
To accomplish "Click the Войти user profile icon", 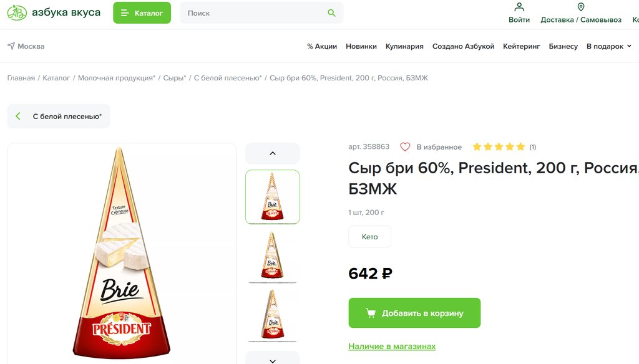I will click(x=519, y=7).
